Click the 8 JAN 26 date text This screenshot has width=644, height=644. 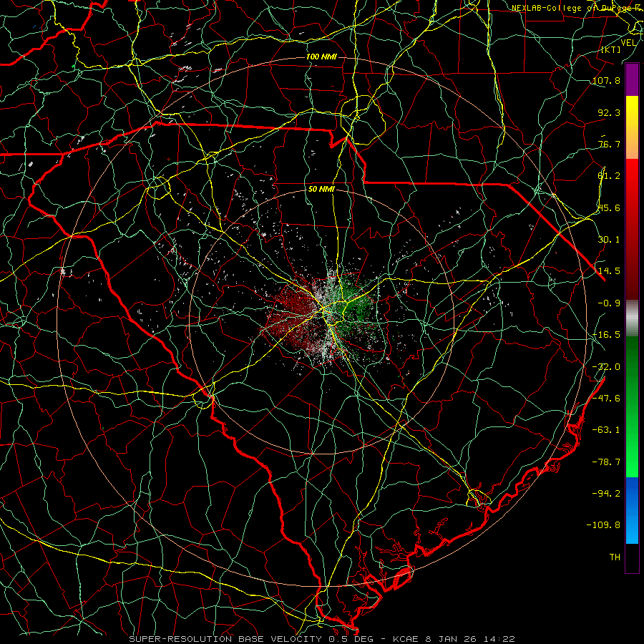pos(451,639)
